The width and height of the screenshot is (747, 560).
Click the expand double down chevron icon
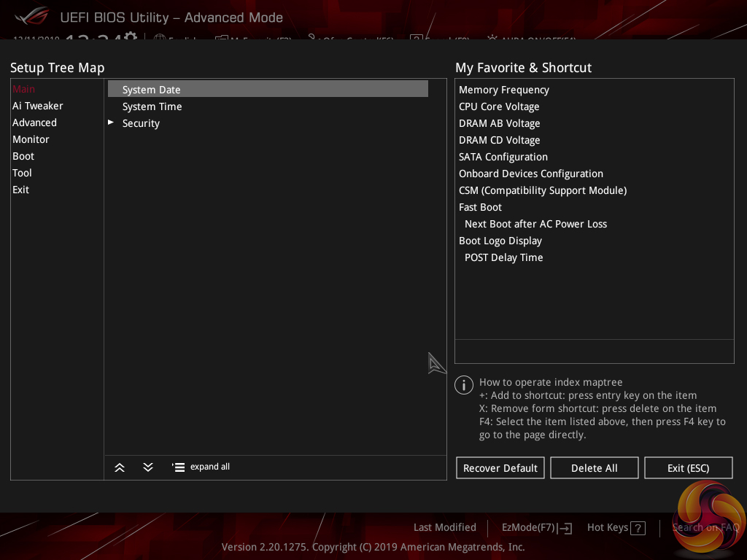148,467
